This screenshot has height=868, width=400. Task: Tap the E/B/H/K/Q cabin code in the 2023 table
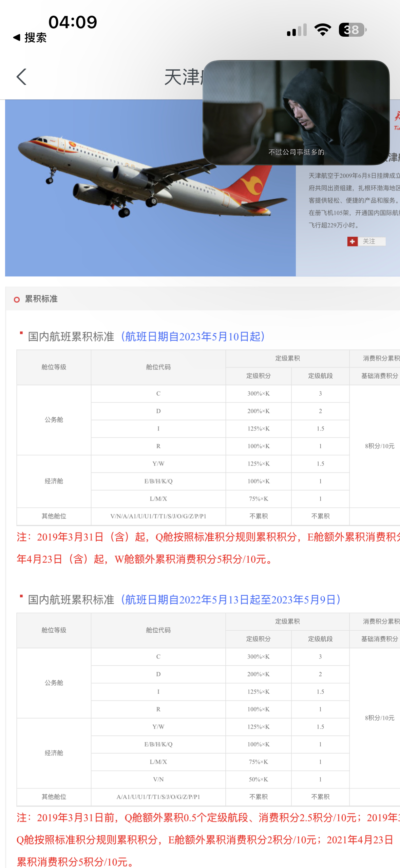coord(158,481)
